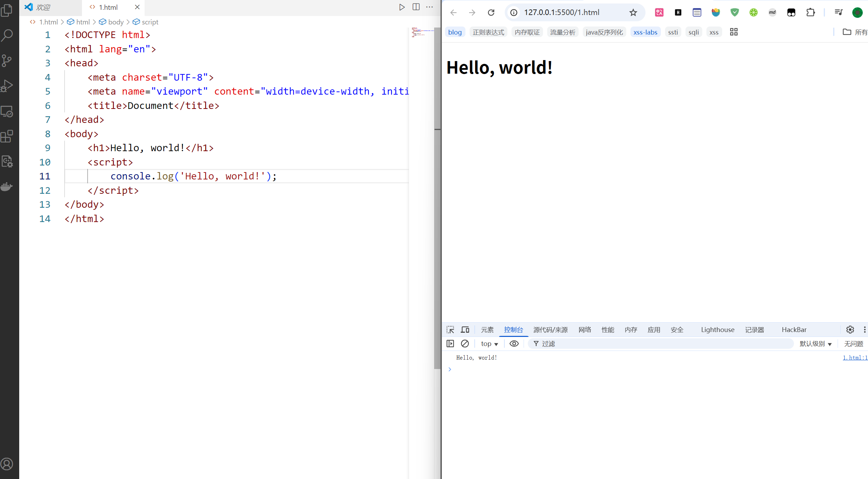Open the md markdown extension icon
This screenshot has height=479, width=868.
772,13
